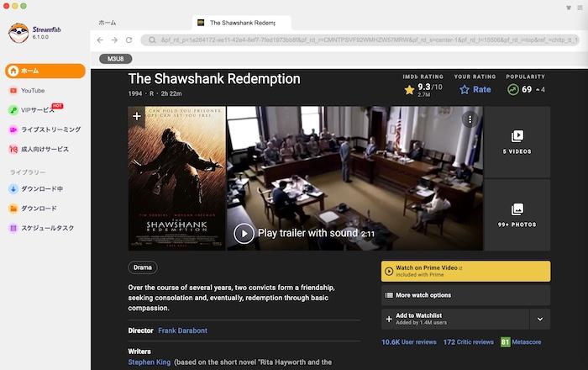The height and width of the screenshot is (370, 588).
Task: Click Add to Watchlist button
Action: click(x=455, y=319)
